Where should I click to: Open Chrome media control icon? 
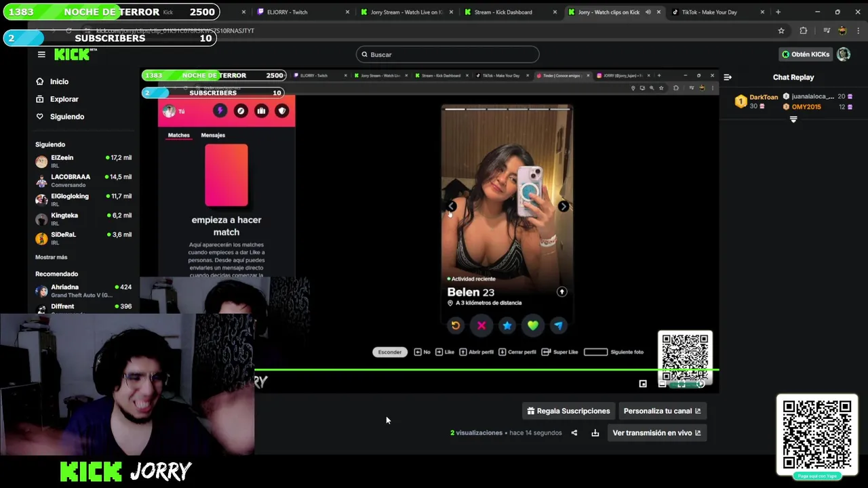[827, 30]
